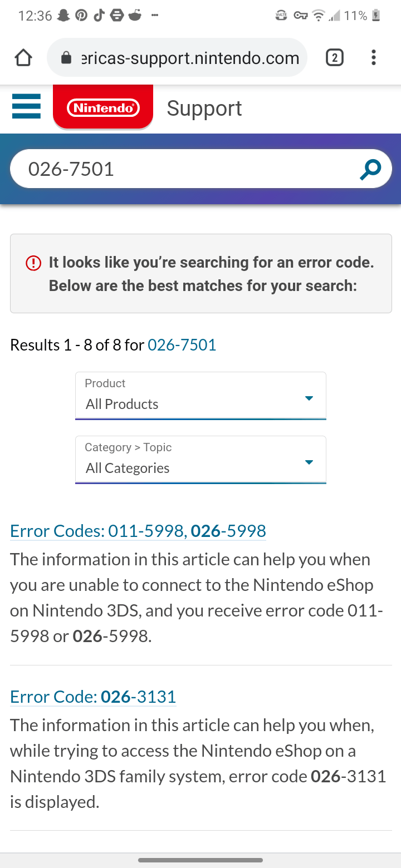Tap the All Categories selection

point(126,468)
